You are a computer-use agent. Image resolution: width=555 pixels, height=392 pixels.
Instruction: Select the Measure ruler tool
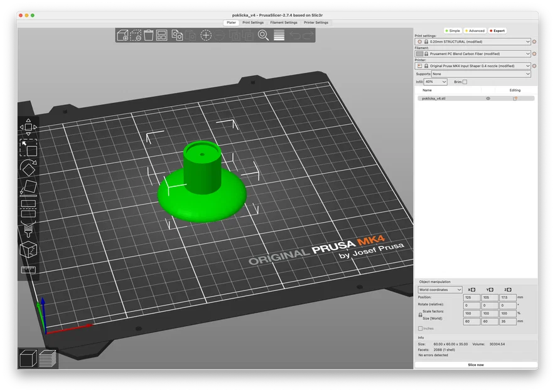point(28,270)
